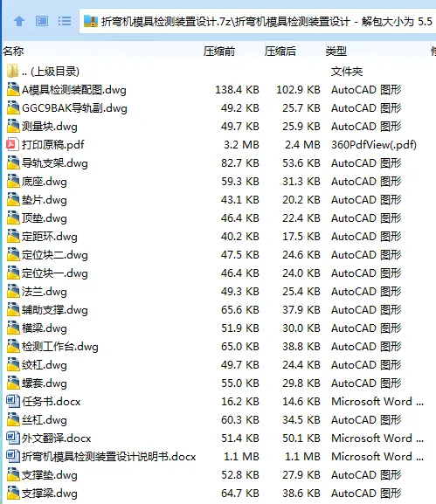This screenshot has height=504, width=436.
Task: Click the 49.2 KB size of GGC9BAK导轨副.dwg
Action: pyautogui.click(x=240, y=108)
